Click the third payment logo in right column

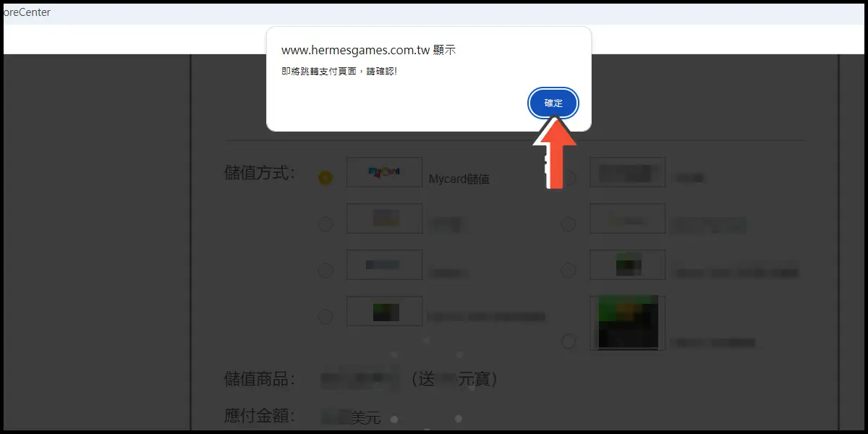[627, 265]
